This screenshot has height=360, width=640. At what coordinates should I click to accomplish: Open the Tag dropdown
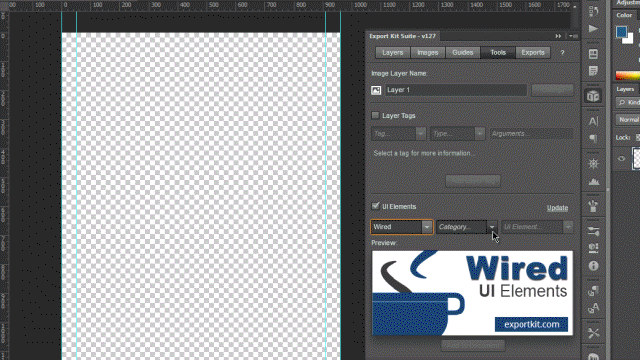(398, 133)
